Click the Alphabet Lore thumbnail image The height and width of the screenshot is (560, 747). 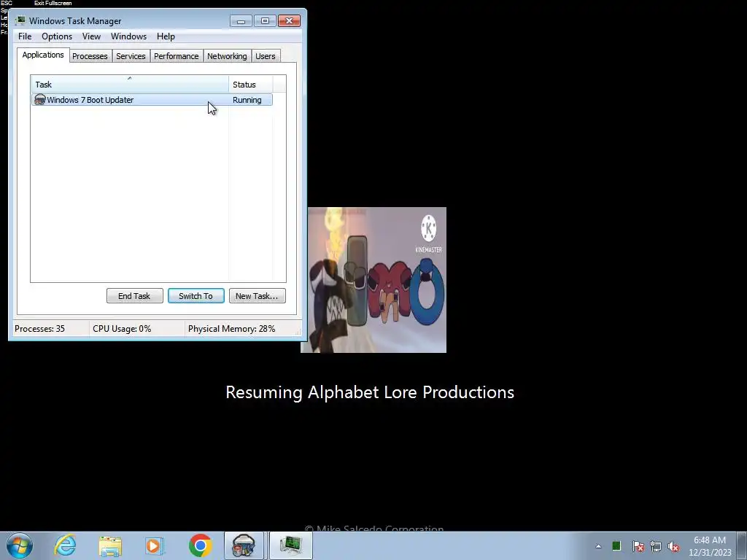[373, 280]
